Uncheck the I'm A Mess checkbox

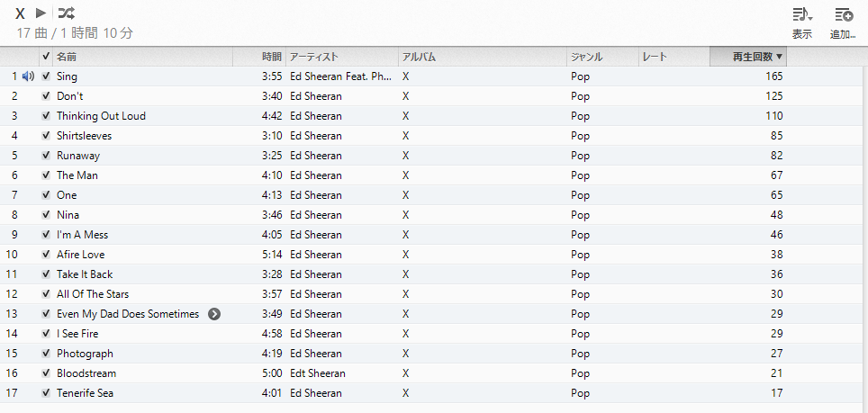[46, 235]
